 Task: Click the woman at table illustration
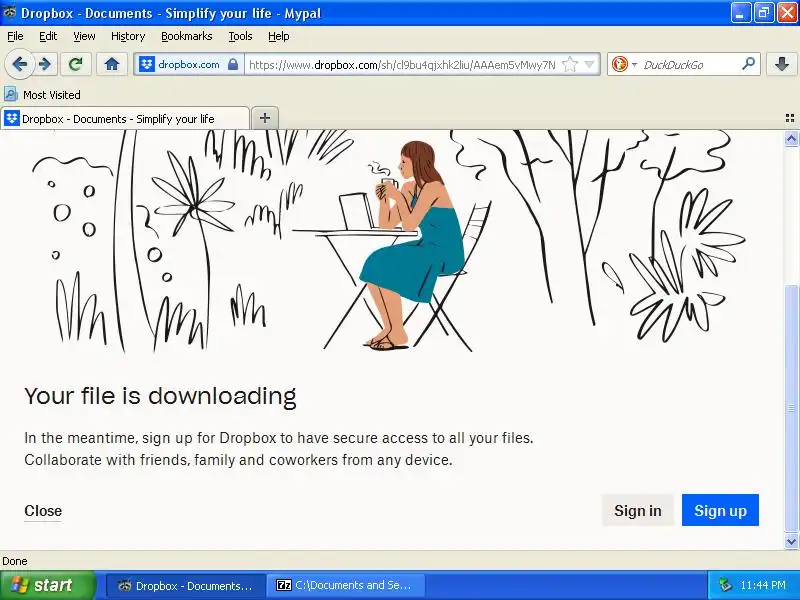pos(394,247)
